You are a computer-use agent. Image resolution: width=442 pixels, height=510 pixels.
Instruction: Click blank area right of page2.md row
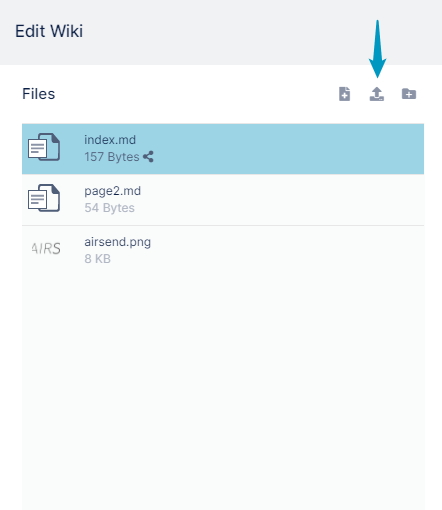click(x=283, y=199)
